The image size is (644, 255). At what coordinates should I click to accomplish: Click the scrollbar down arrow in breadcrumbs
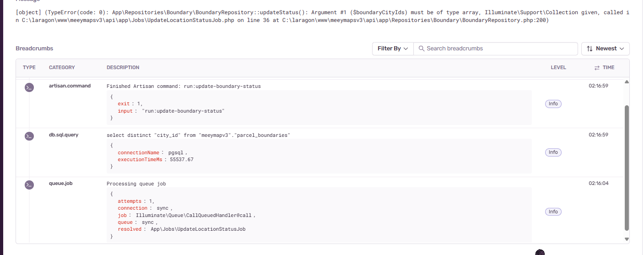(627, 239)
